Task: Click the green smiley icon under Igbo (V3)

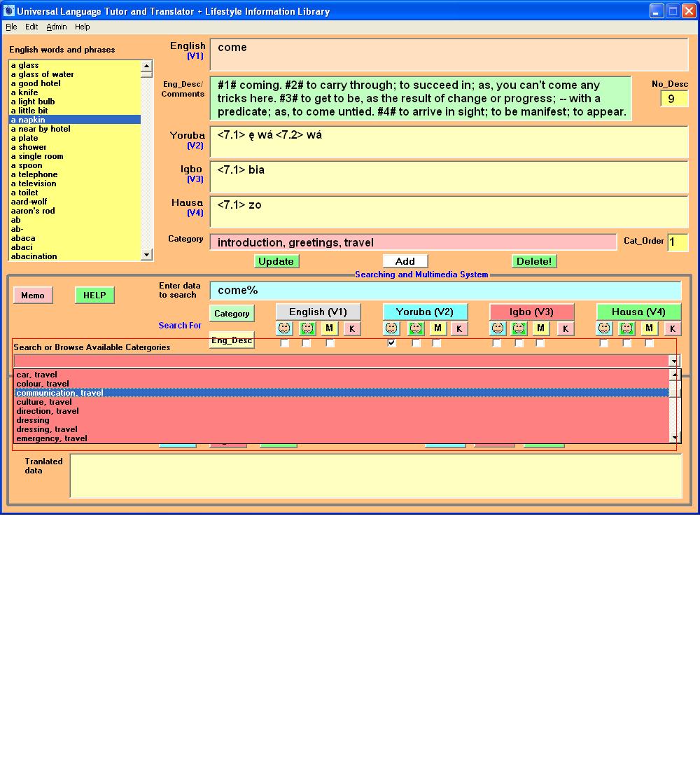Action: (519, 328)
